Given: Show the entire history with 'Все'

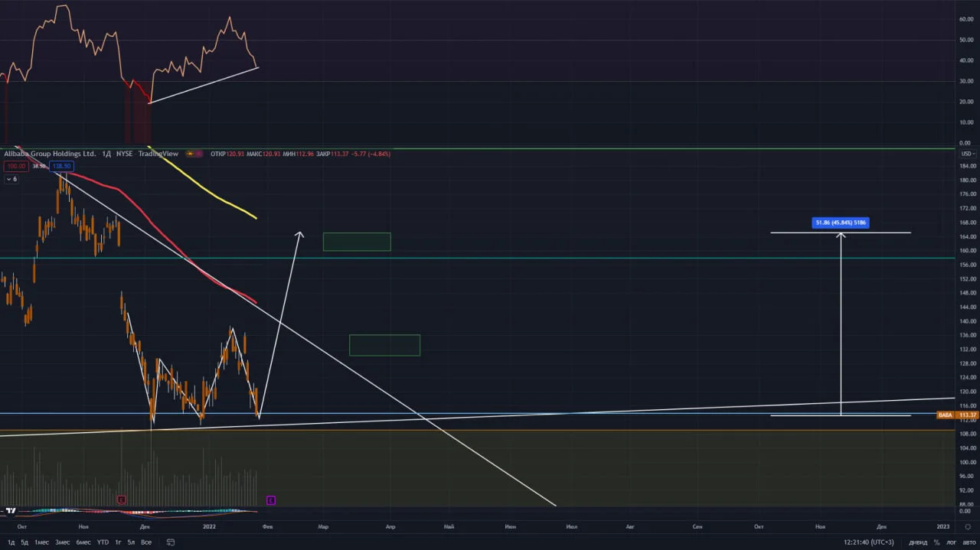Looking at the screenshot, I should 146,542.
